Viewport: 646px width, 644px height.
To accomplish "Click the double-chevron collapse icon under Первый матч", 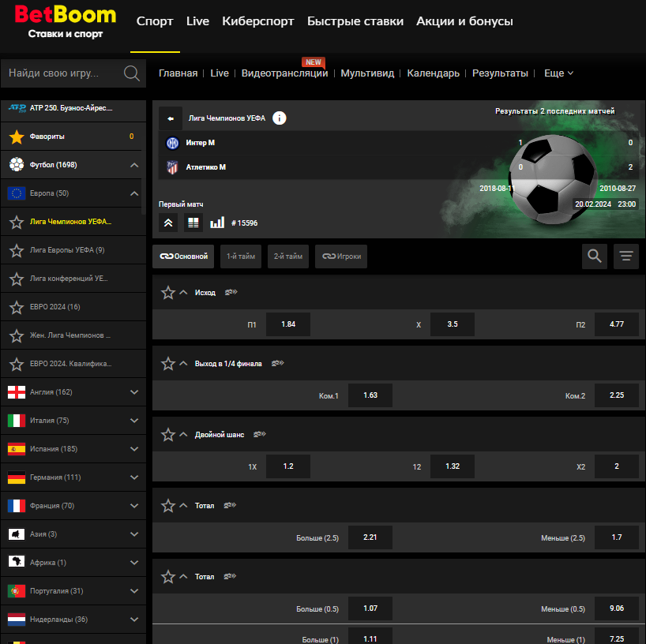I will pos(168,223).
